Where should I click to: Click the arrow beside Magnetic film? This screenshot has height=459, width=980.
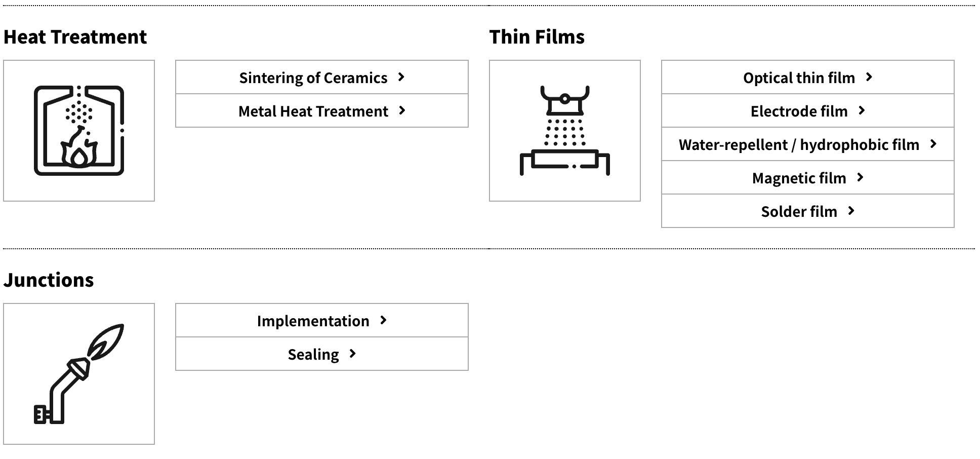click(x=861, y=177)
